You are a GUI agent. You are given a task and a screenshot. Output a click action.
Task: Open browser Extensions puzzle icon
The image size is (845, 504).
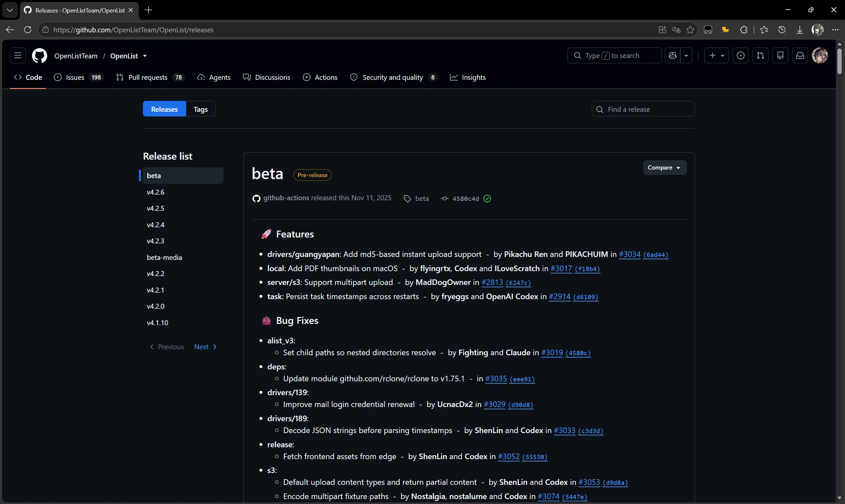[x=744, y=30]
